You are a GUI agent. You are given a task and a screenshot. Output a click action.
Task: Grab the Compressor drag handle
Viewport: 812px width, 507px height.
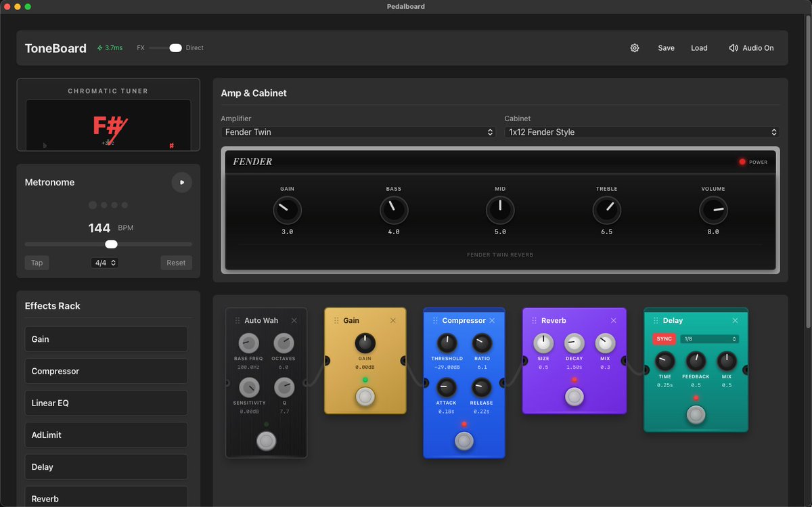click(x=435, y=321)
